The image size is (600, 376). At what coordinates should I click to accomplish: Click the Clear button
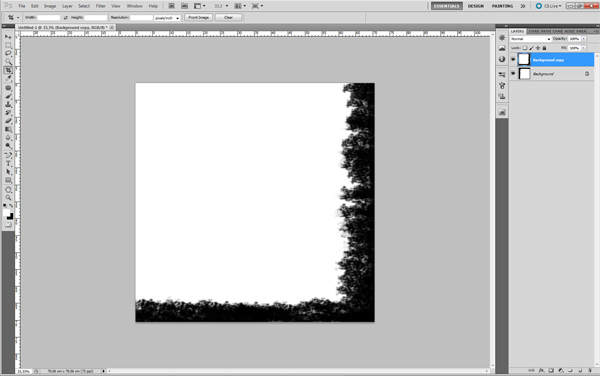point(228,18)
